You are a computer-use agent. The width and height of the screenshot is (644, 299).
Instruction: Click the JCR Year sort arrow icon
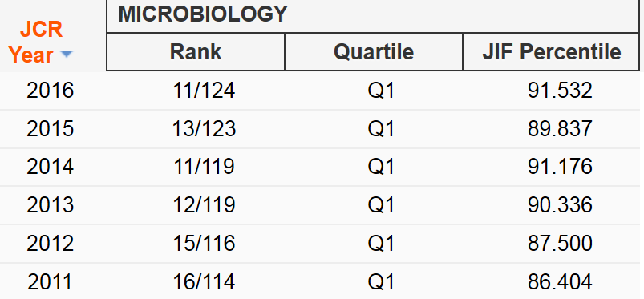[x=66, y=54]
